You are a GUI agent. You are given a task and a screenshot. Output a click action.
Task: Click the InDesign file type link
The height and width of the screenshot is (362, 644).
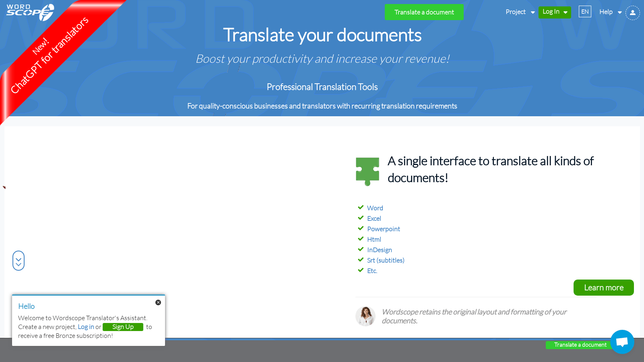coord(380,250)
